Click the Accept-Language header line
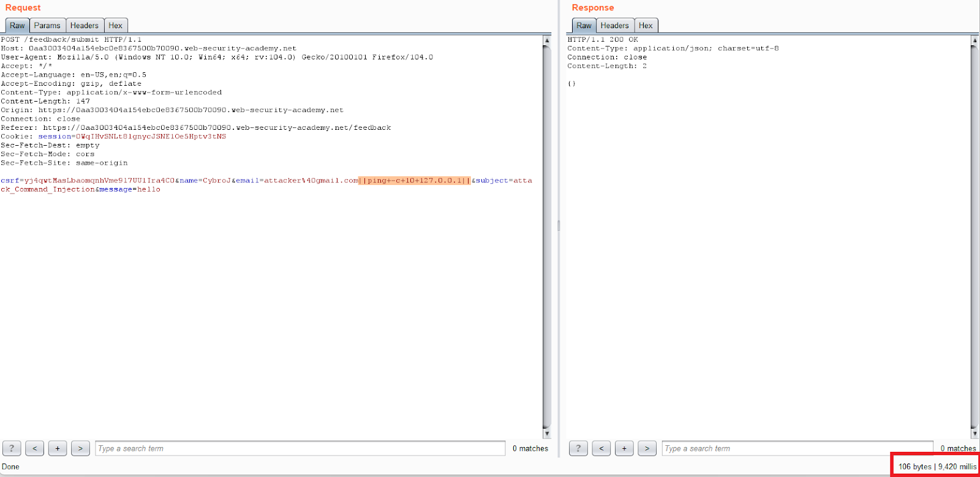This screenshot has height=477, width=980. point(73,75)
